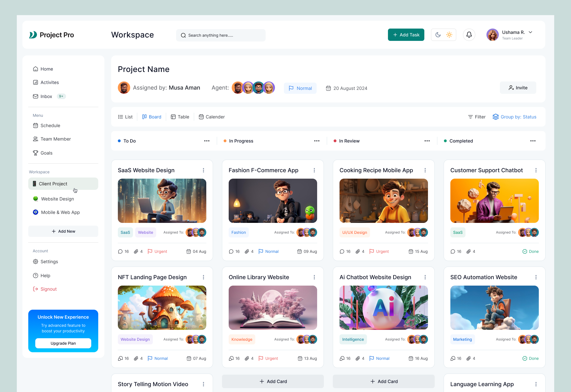Switch to light mode with the sun toggle
This screenshot has width=571, height=392.
449,34
